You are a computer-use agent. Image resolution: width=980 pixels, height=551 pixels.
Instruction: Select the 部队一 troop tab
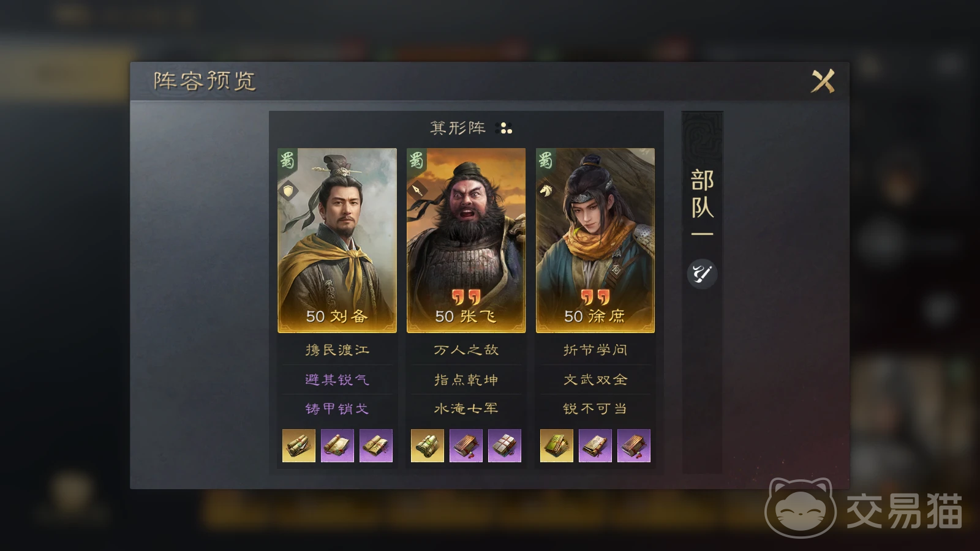[x=702, y=202]
